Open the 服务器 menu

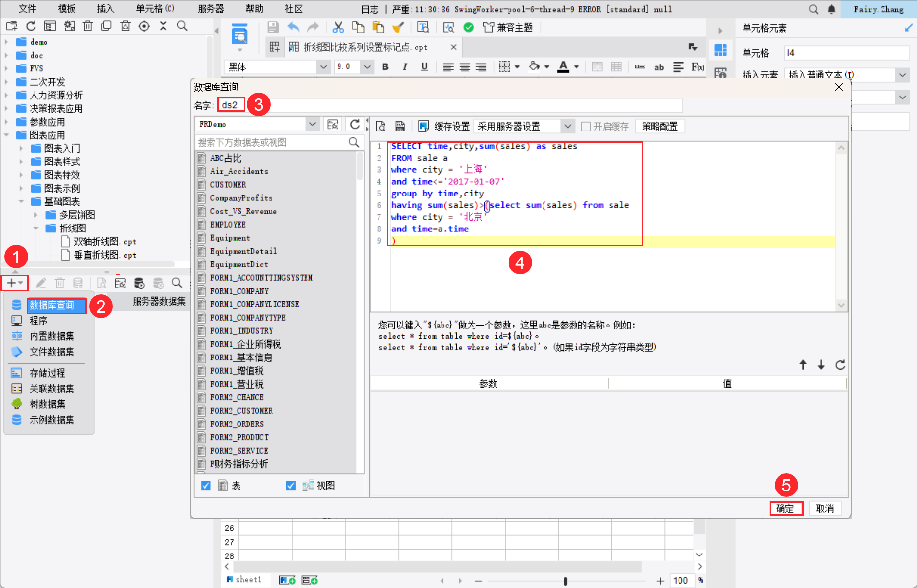tap(210, 9)
